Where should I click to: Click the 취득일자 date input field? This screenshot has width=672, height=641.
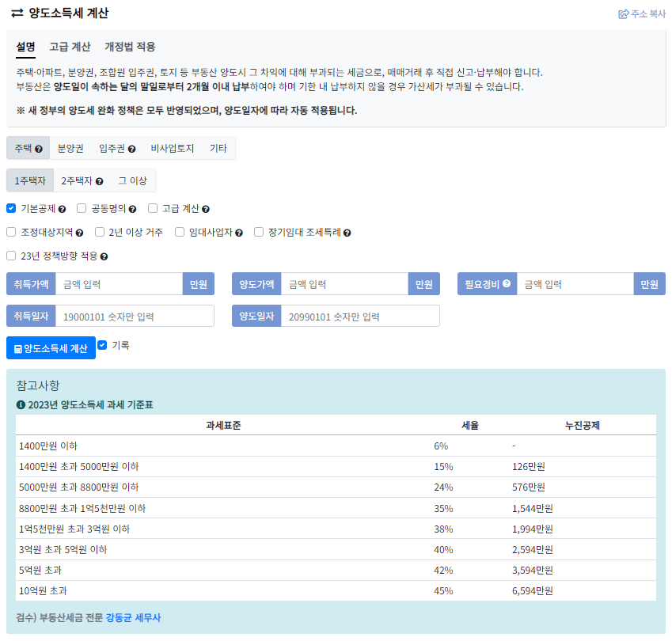pos(135,317)
